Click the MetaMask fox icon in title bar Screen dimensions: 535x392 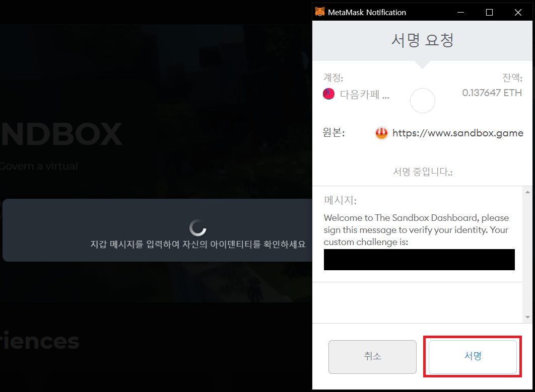pyautogui.click(x=320, y=12)
